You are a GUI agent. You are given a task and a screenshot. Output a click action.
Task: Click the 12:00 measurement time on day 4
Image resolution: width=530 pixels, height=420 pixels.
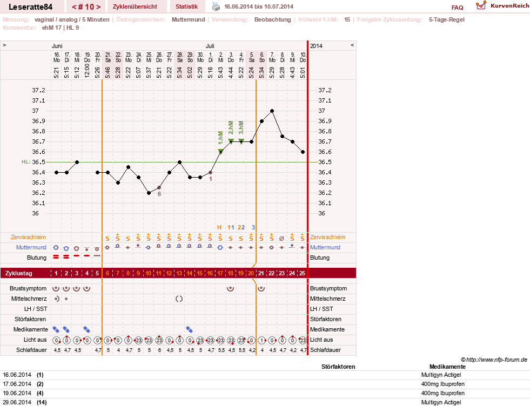coord(87,71)
